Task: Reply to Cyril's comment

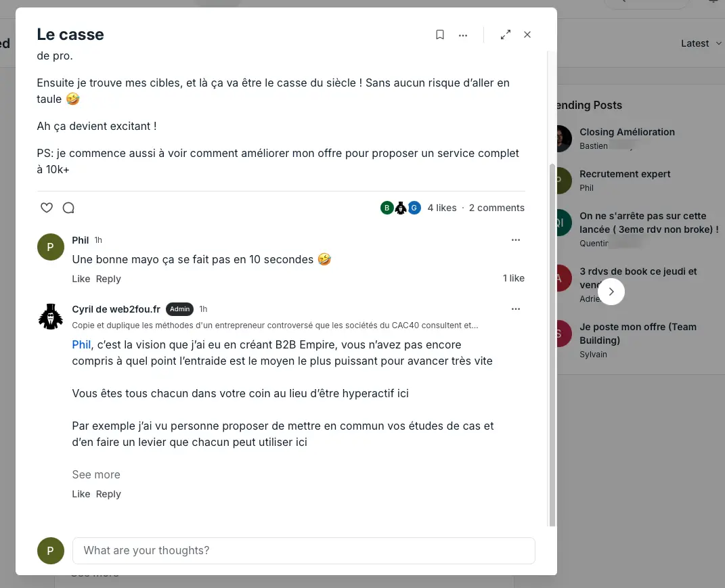Action: point(108,494)
